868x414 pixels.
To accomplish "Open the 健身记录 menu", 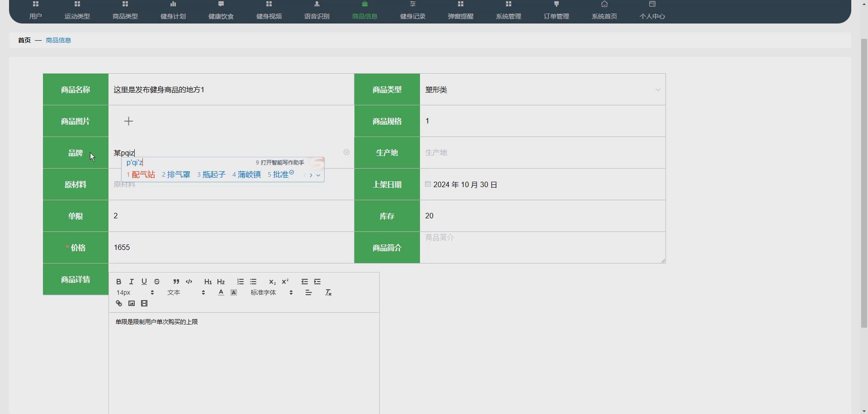I will click(413, 11).
